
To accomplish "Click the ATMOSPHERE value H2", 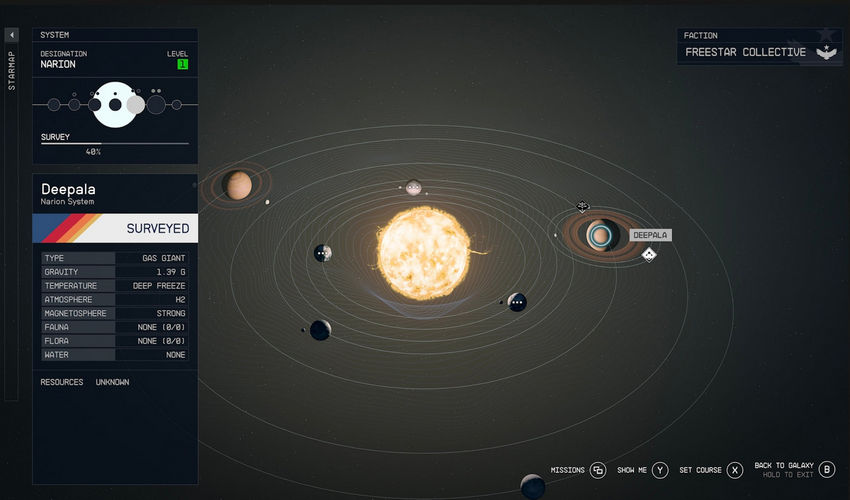I will [x=181, y=299].
